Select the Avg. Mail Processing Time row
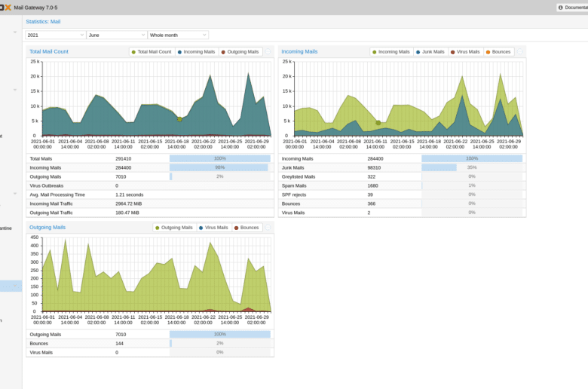This screenshot has width=588, height=389. [x=150, y=194]
